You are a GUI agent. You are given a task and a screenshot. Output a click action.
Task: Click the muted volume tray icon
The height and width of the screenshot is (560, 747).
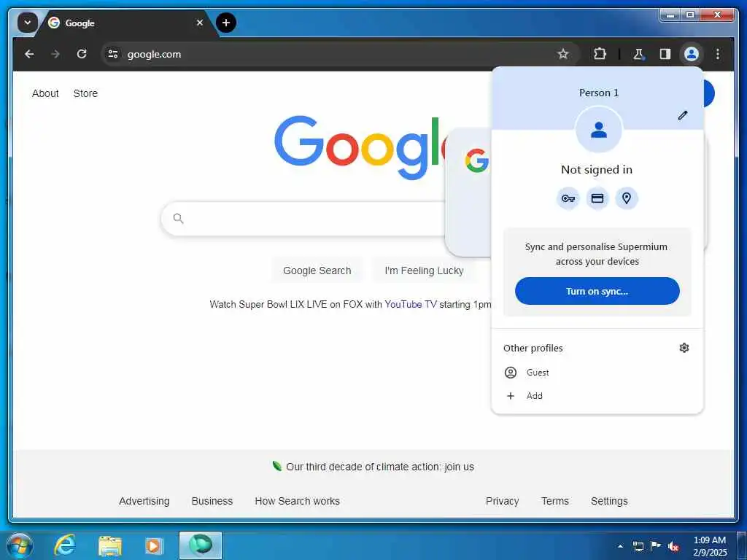click(x=673, y=546)
